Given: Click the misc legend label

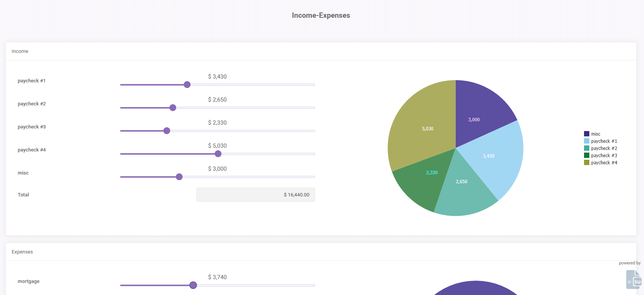Looking at the screenshot, I should tap(596, 134).
